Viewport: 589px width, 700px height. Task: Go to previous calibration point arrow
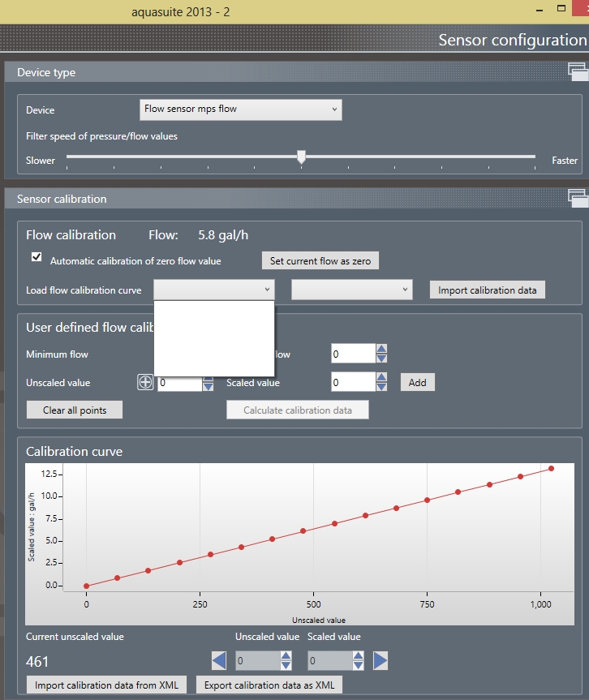coord(219,661)
